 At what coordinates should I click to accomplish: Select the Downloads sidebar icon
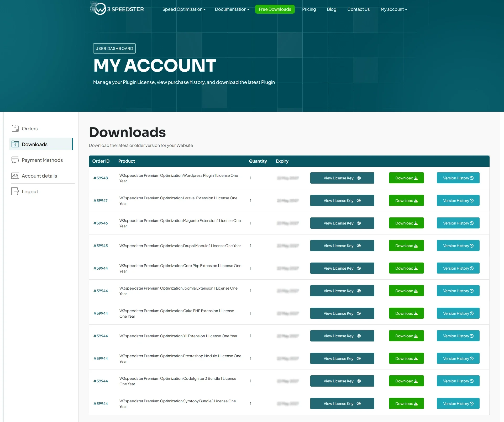15,144
